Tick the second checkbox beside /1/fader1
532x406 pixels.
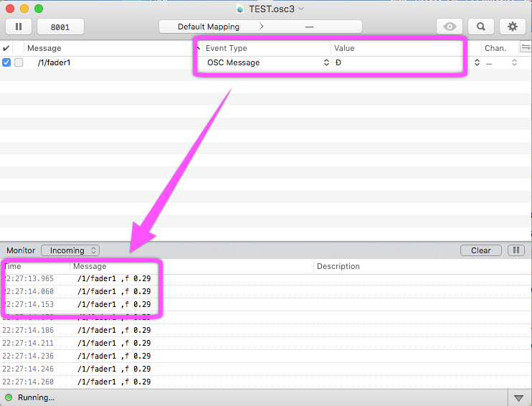point(19,62)
